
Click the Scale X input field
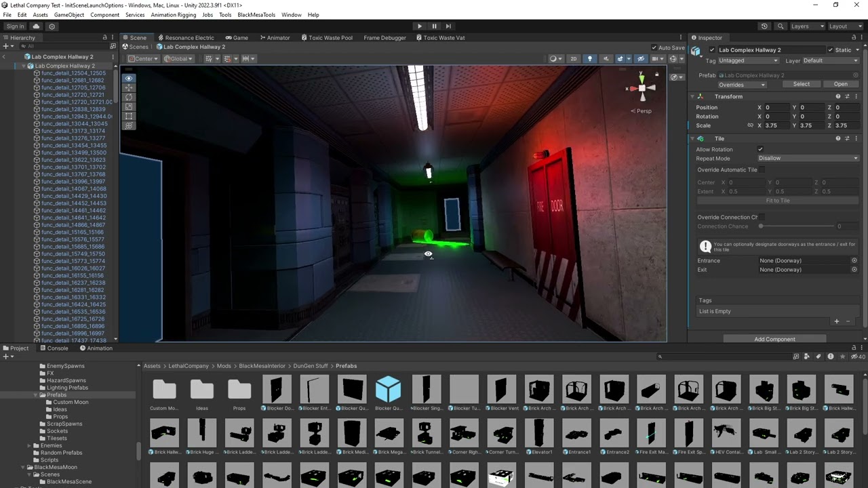776,126
